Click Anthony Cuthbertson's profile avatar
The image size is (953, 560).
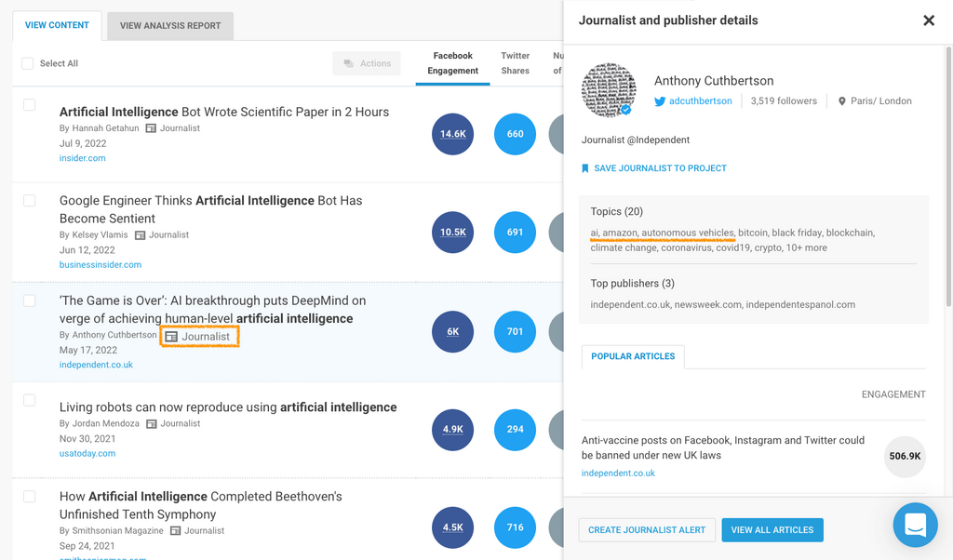(x=609, y=91)
